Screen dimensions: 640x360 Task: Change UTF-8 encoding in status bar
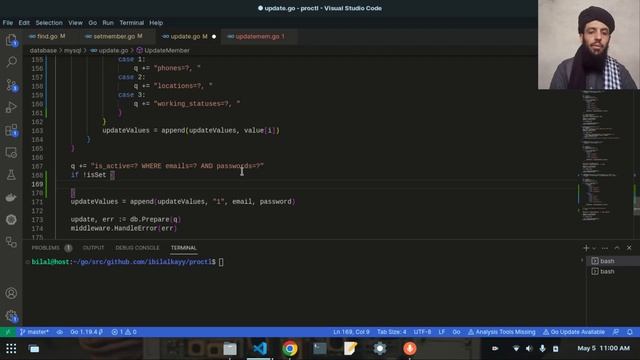pyautogui.click(x=422, y=332)
